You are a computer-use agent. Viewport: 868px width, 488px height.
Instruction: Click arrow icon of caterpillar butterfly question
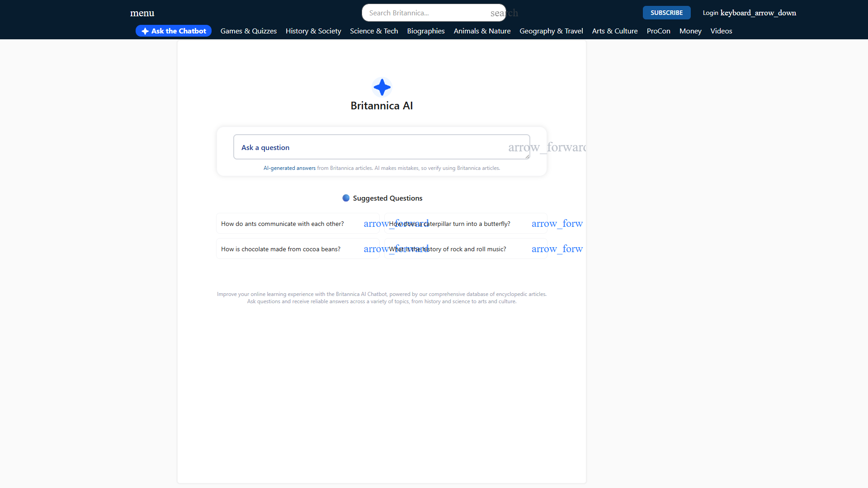tap(557, 223)
